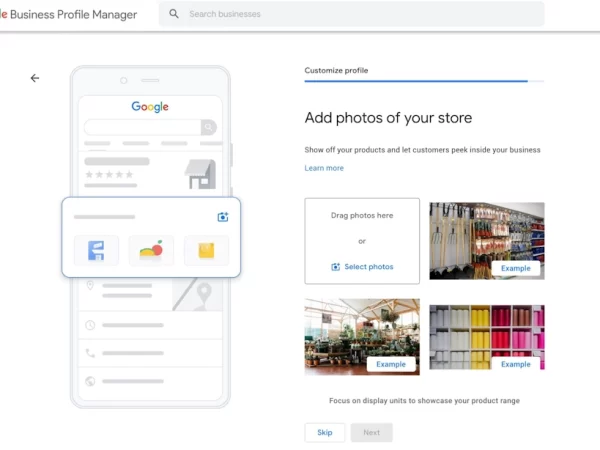Click the Google logo in the phone mockup
The width and height of the screenshot is (600, 450).
[150, 106]
